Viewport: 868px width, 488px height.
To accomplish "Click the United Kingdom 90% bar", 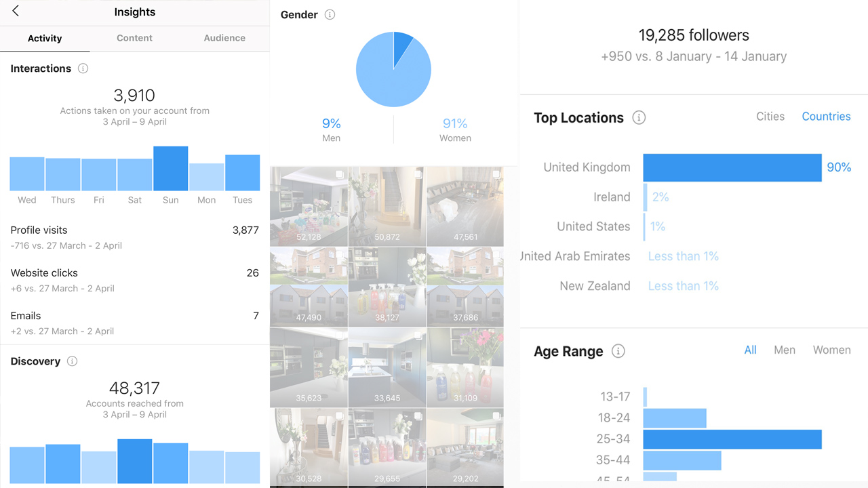I will pos(732,167).
